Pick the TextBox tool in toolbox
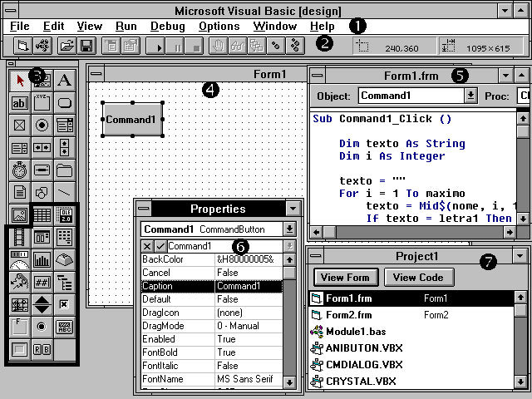 click(x=20, y=103)
